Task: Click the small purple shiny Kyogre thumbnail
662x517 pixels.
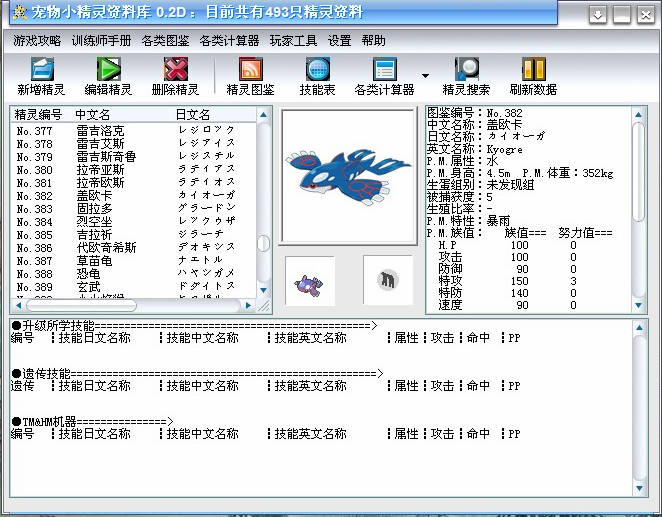Action: (x=310, y=281)
